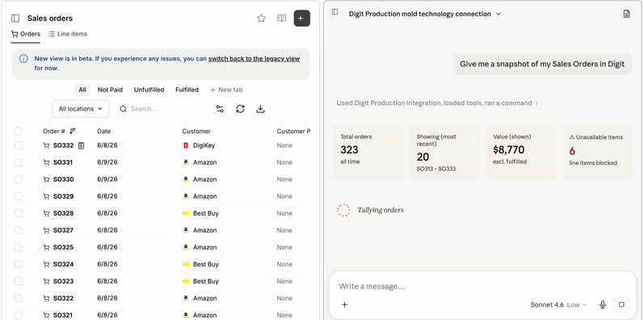
Task: Switch to the Line items tab
Action: 68,34
